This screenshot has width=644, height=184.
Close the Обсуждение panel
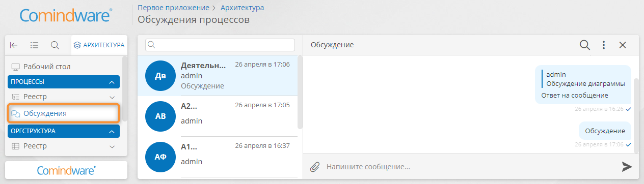click(x=622, y=45)
